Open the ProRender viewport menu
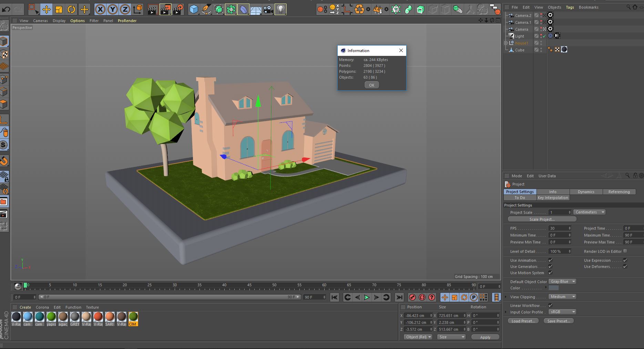The image size is (644, 349). click(127, 21)
